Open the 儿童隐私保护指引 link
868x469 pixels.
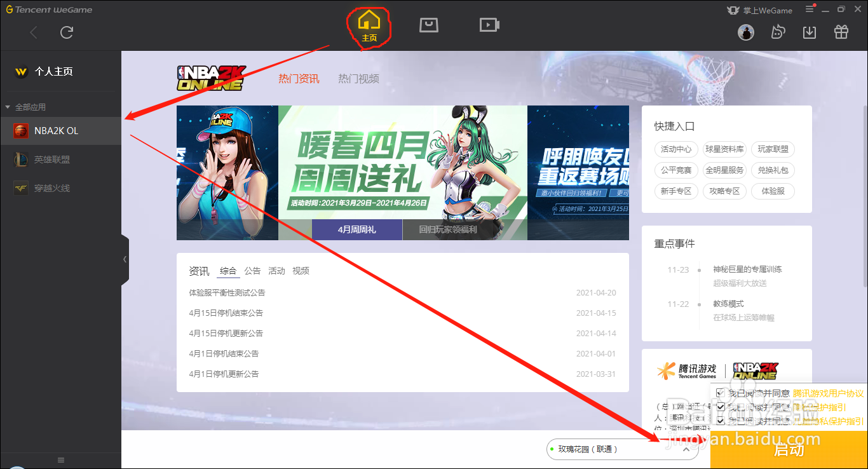pos(828,421)
